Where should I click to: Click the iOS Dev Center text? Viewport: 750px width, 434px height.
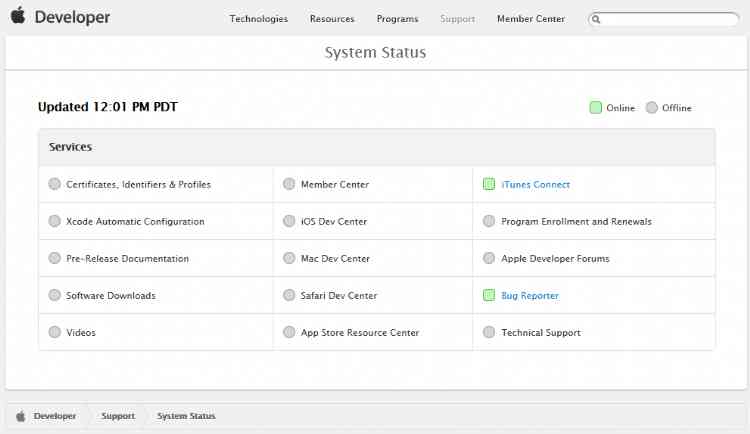pos(334,222)
